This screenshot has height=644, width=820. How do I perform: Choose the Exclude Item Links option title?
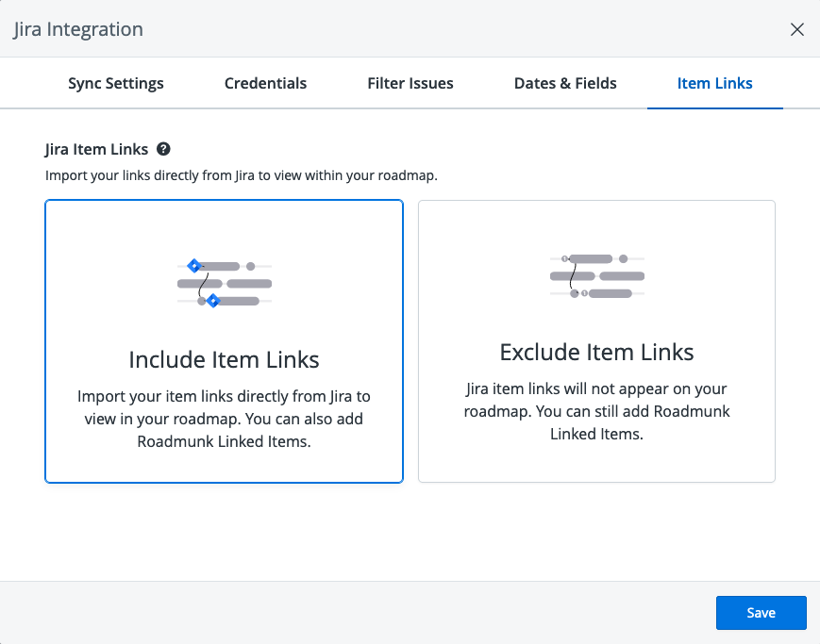(x=596, y=353)
